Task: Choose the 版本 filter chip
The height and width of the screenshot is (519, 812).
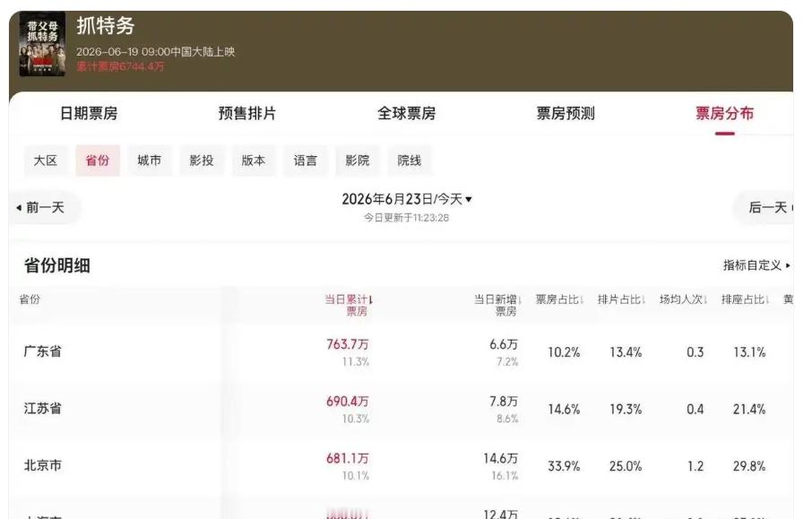Action: coord(254,160)
